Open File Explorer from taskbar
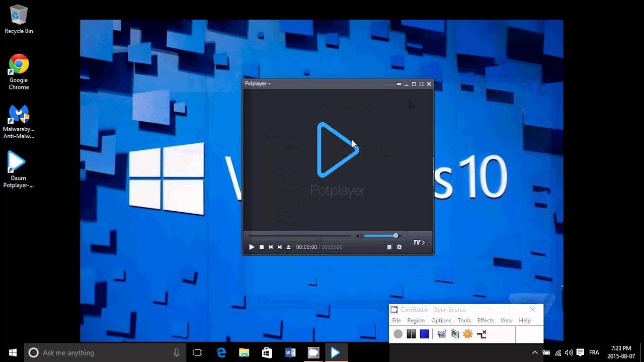The width and height of the screenshot is (644, 362). click(x=244, y=352)
